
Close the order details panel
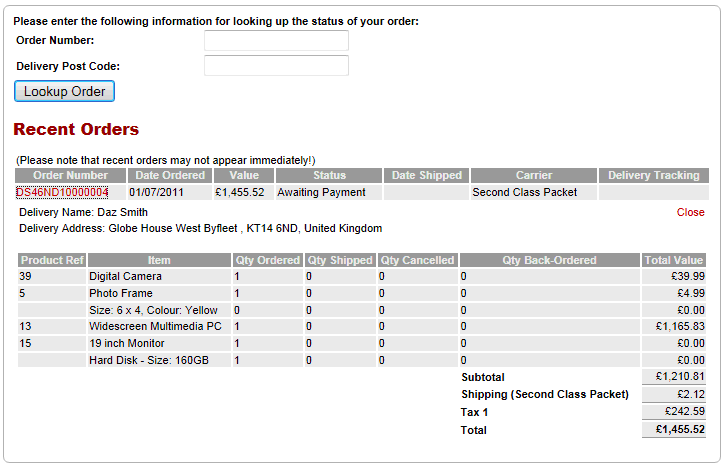(x=690, y=212)
